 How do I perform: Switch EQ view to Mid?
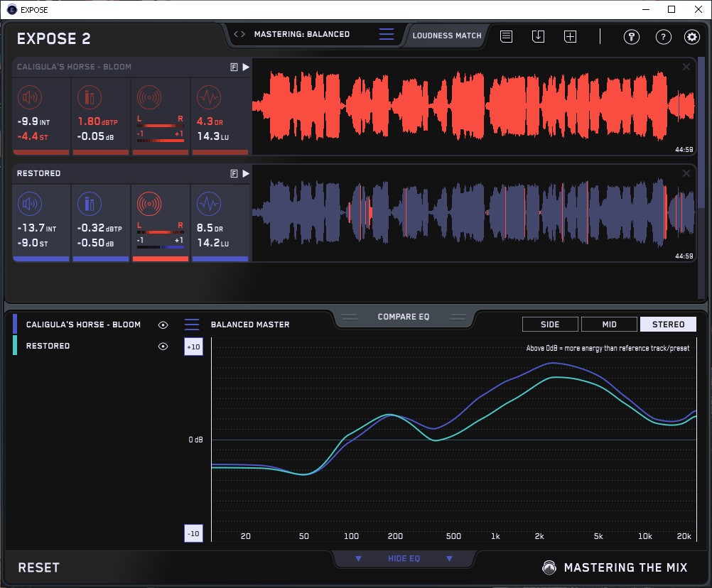coord(609,325)
